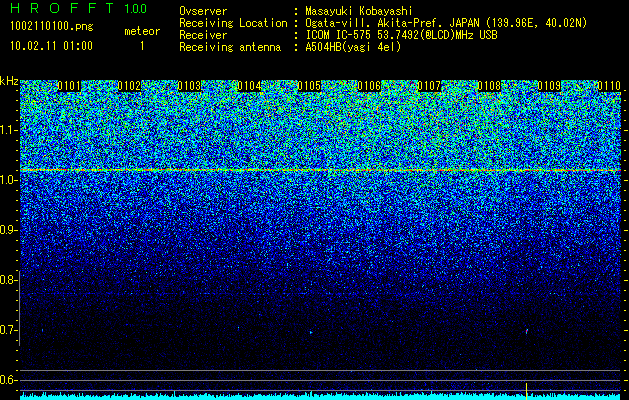
Task: Click the 0105 time marker
Action: [309, 86]
